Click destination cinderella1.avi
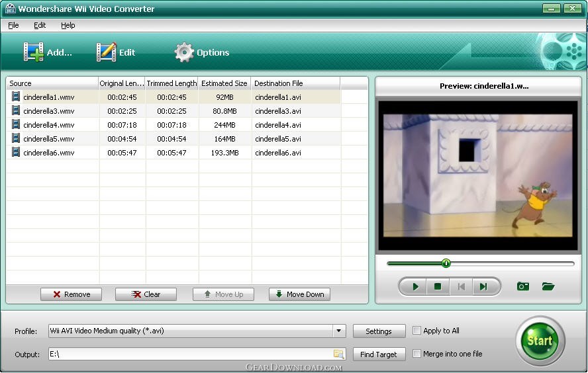This screenshot has height=373, width=588. point(278,97)
